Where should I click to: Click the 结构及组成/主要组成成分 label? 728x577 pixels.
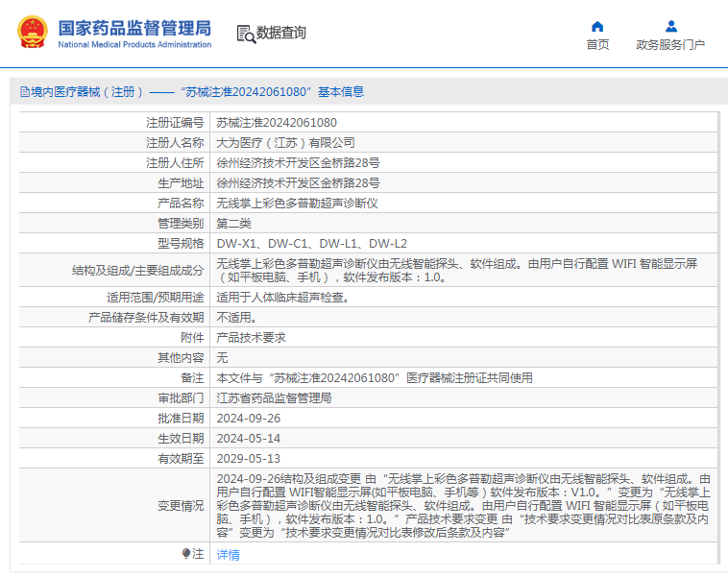tap(138, 271)
